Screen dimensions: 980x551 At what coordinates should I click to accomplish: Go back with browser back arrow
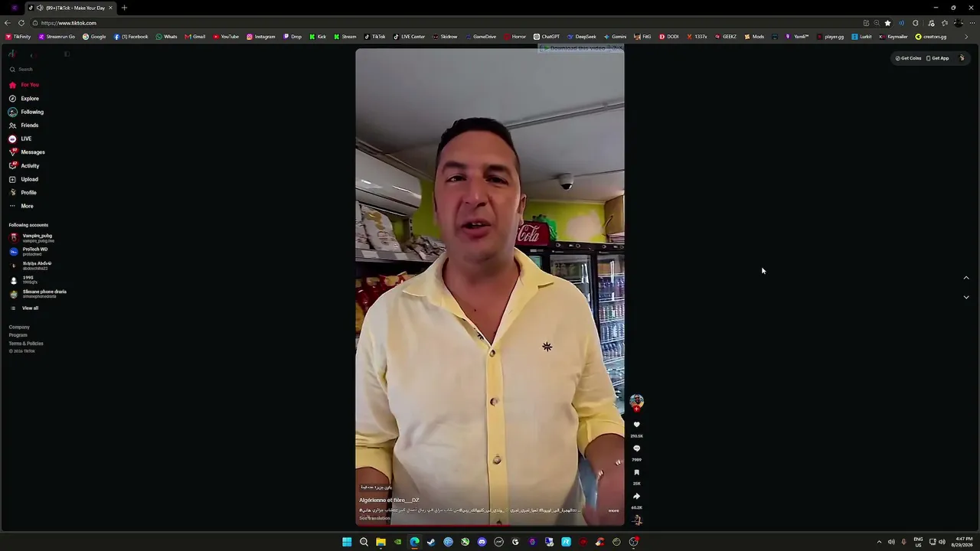9,23
